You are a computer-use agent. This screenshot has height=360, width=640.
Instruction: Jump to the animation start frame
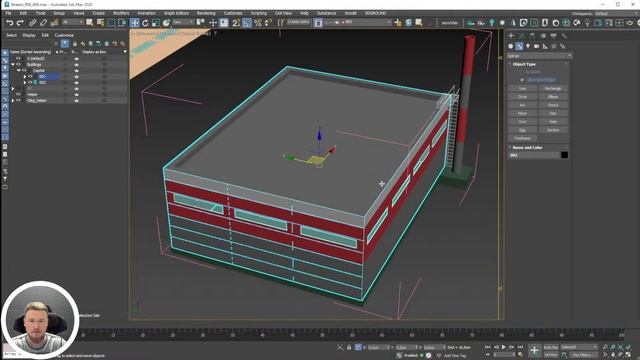pos(488,347)
